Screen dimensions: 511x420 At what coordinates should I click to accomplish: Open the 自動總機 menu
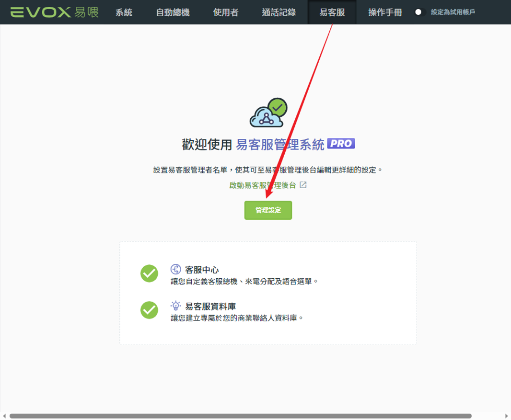coord(173,12)
